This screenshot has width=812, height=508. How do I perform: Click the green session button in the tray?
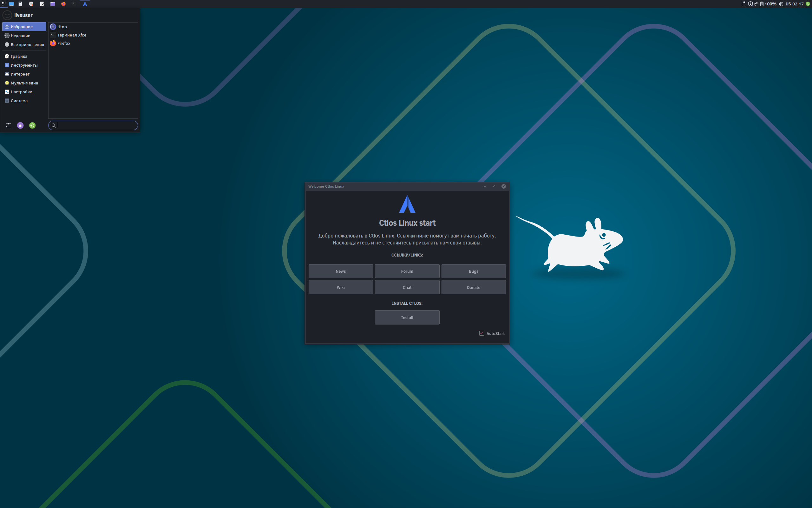(x=808, y=4)
